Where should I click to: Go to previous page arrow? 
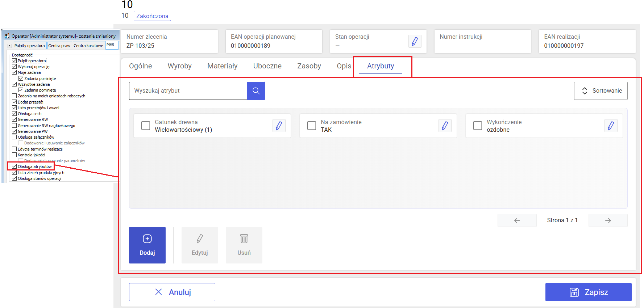pyautogui.click(x=517, y=220)
